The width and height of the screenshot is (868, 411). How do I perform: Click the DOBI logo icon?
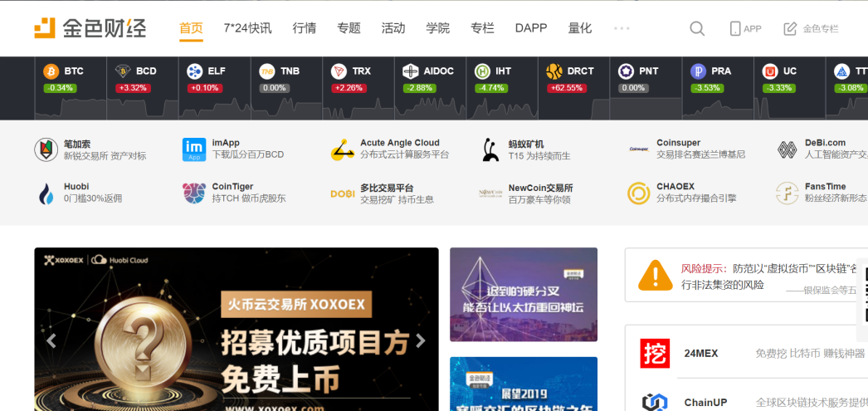point(343,193)
